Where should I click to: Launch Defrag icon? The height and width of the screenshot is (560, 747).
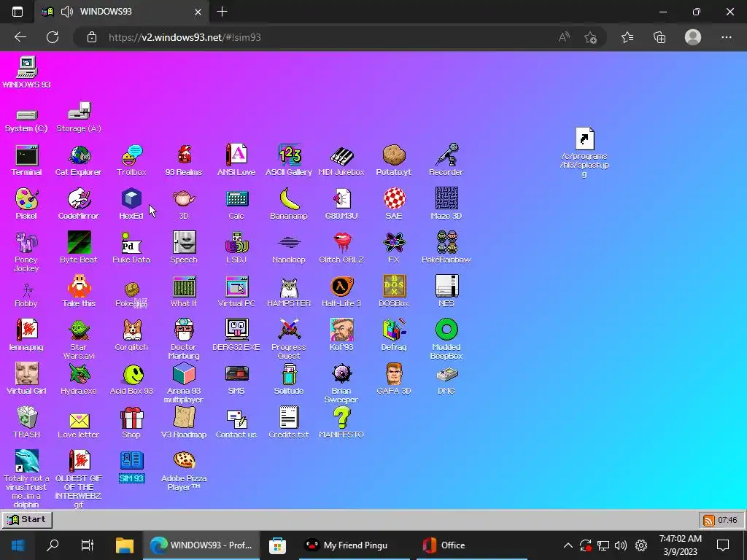point(393,335)
